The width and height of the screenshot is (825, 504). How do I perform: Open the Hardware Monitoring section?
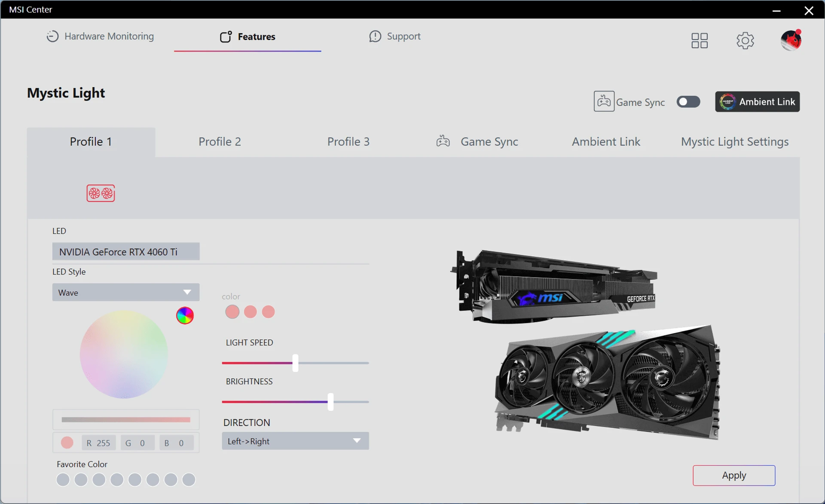(100, 36)
